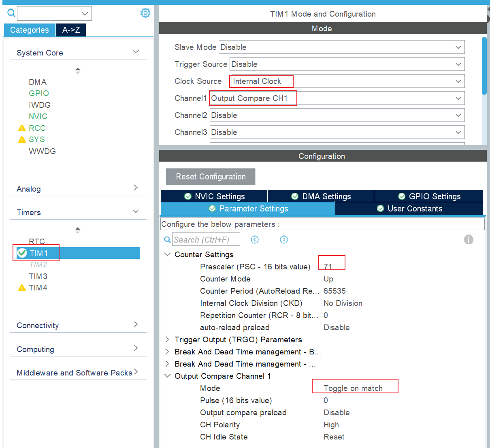Click the previous search result arrow icon

coord(255,239)
